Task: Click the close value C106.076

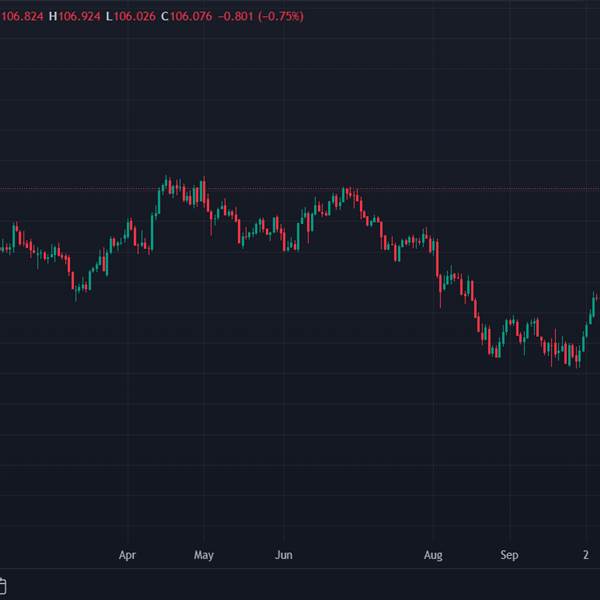Action: coord(187,16)
